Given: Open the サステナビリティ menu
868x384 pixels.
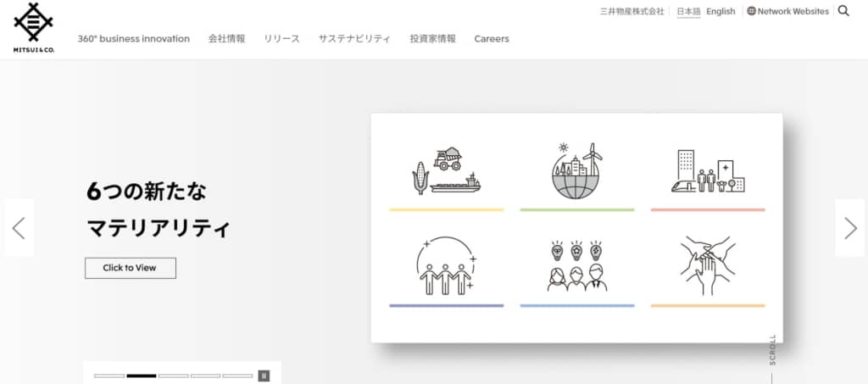Looking at the screenshot, I should [x=354, y=39].
